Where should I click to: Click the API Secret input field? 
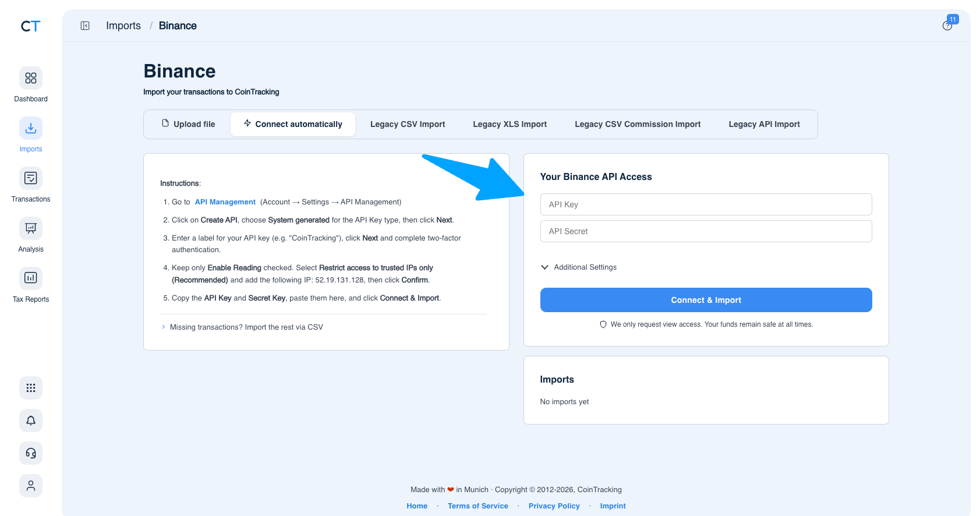706,231
